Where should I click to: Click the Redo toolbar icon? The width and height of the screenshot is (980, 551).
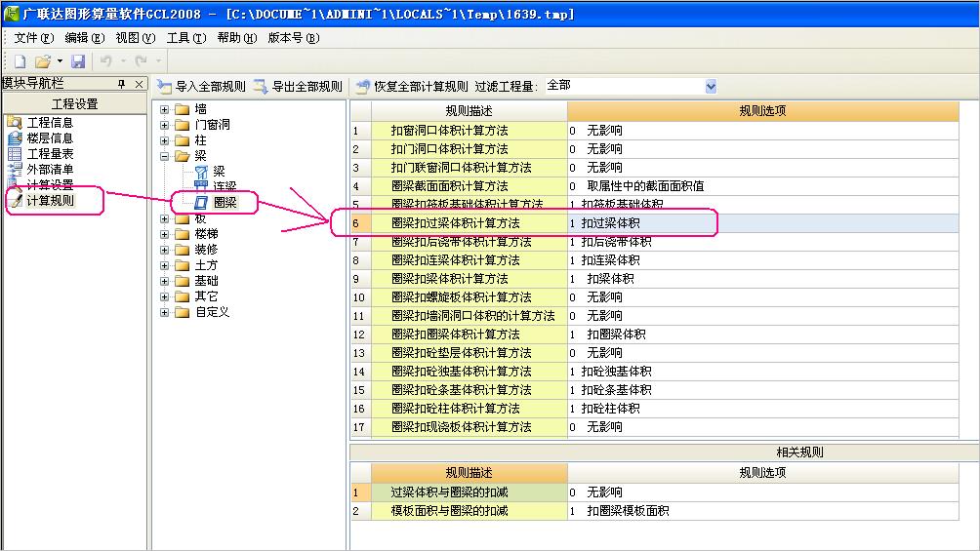tap(141, 60)
